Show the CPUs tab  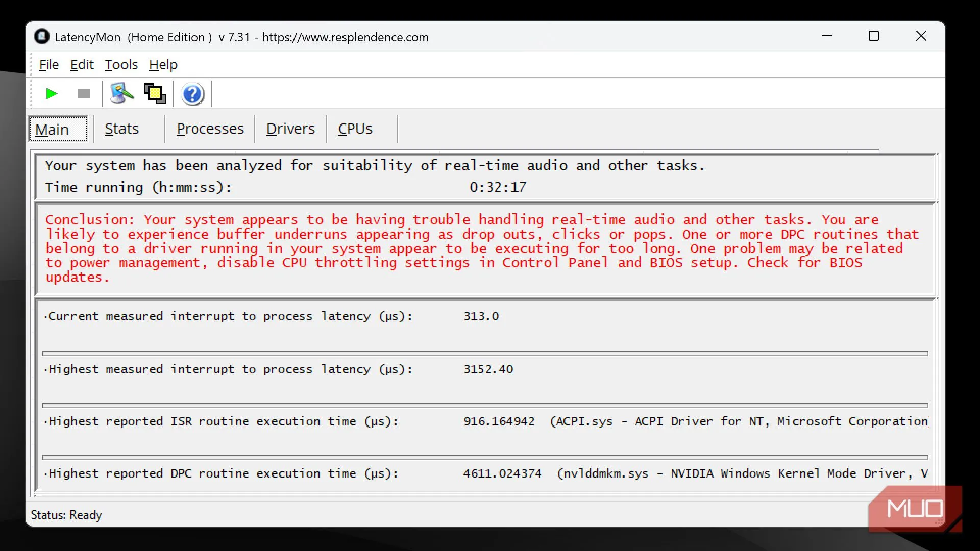(x=355, y=129)
